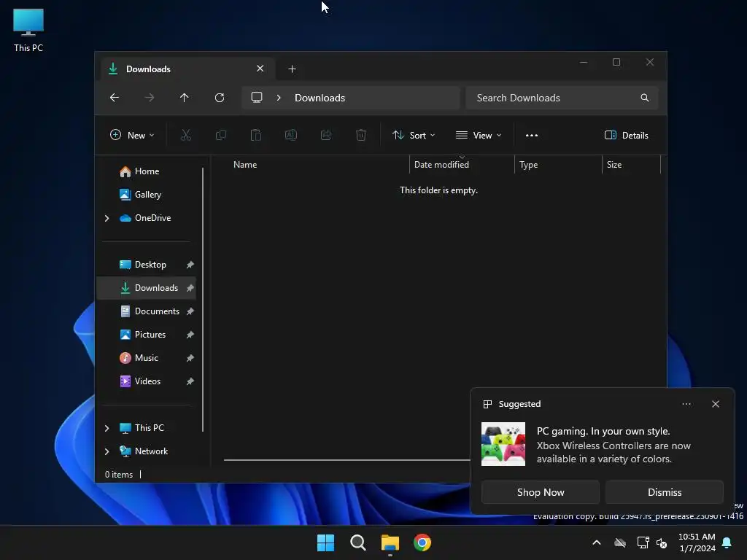747x560 pixels.
Task: Select Downloads in the sidebar
Action: pos(146,288)
